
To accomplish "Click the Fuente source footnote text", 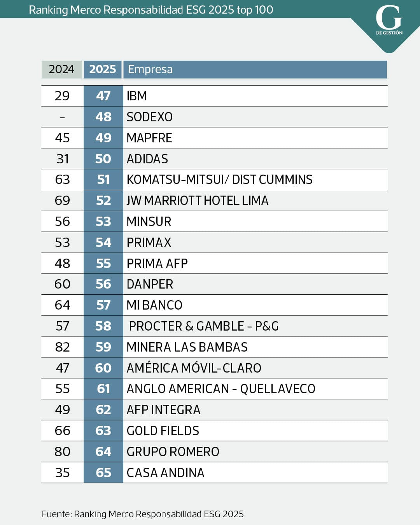I will 143,514.
